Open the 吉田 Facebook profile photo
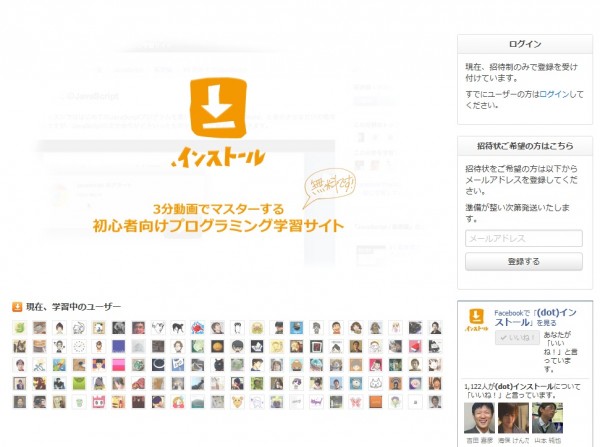 click(479, 418)
